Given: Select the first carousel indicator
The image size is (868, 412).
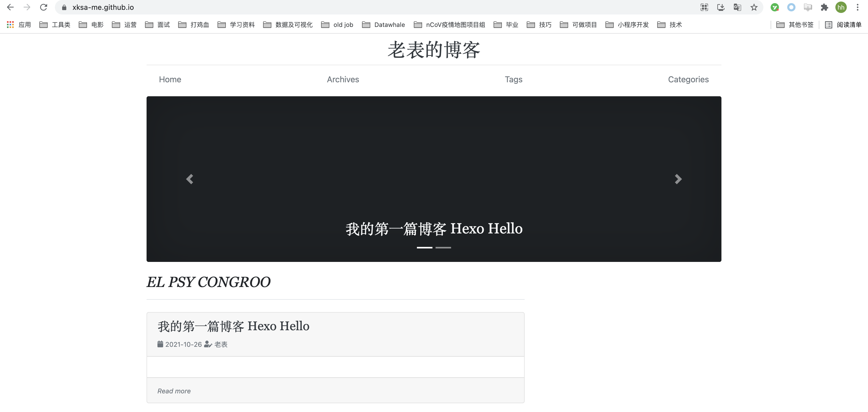Looking at the screenshot, I should [x=424, y=248].
